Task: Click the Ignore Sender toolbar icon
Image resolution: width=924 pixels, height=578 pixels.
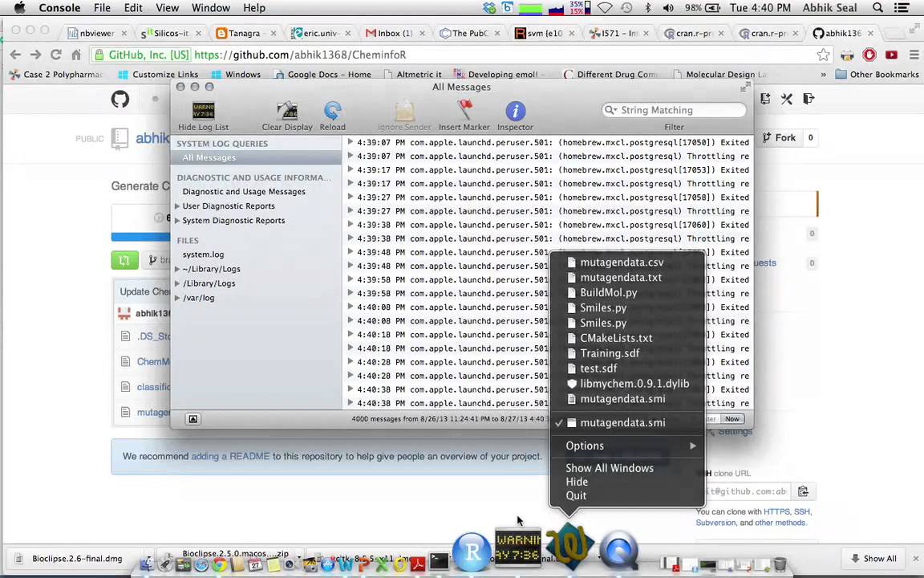Action: click(x=404, y=111)
